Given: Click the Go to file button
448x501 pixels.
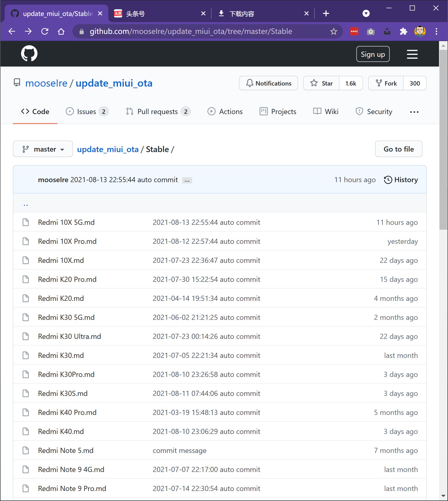Looking at the screenshot, I should (398, 149).
